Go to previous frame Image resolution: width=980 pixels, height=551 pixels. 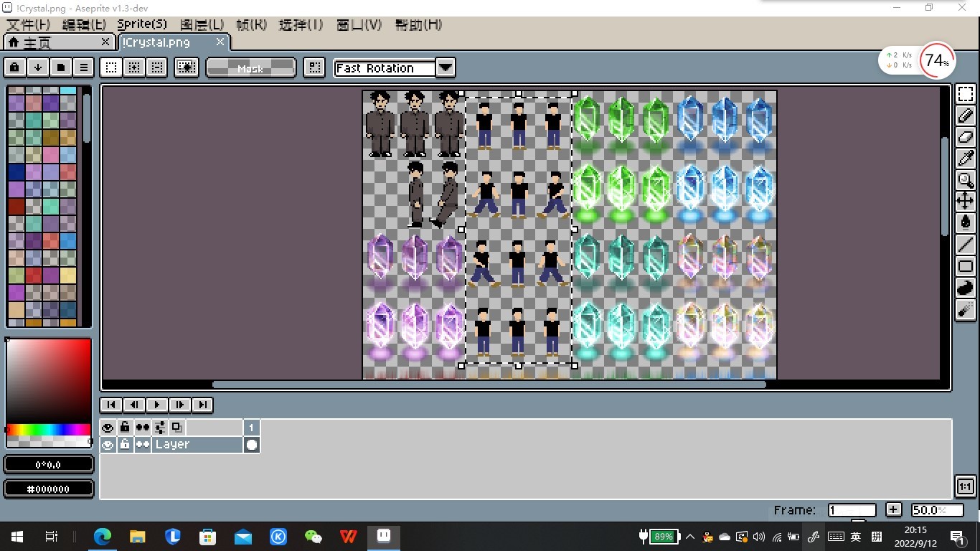click(x=133, y=405)
